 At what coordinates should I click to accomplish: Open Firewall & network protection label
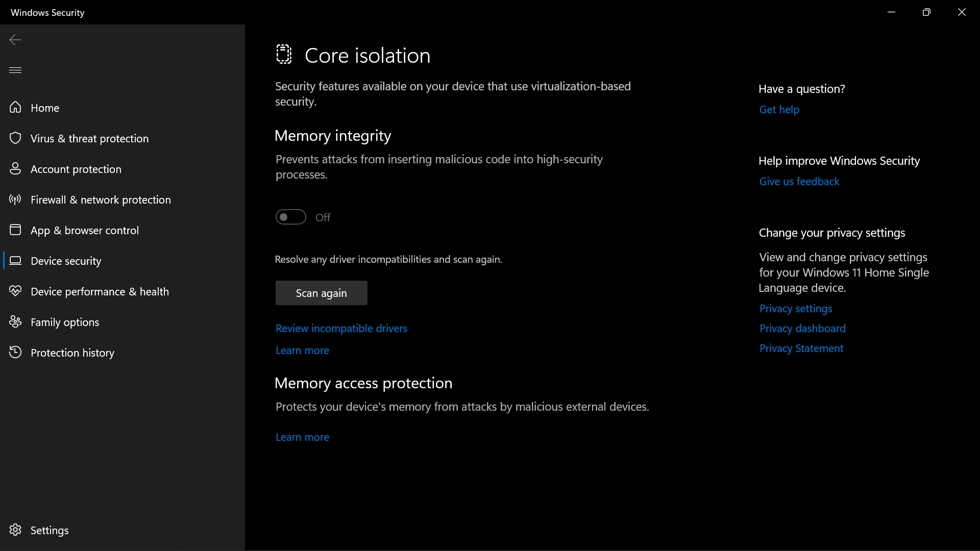tap(101, 199)
